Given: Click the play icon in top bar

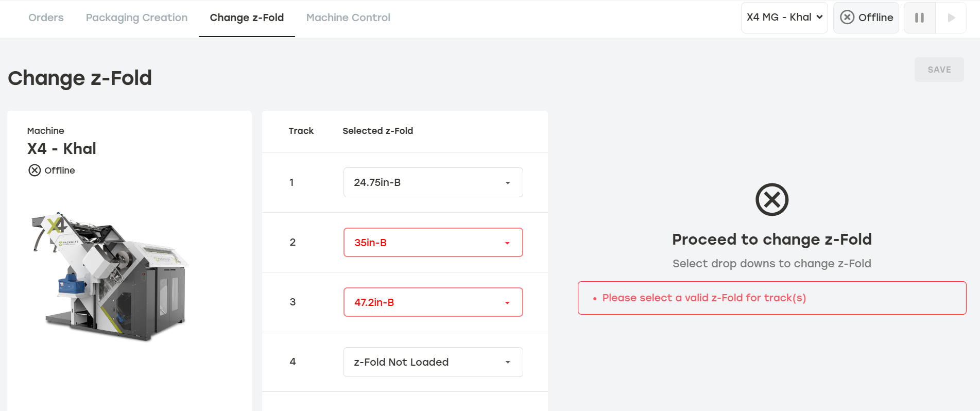Looking at the screenshot, I should tap(951, 18).
